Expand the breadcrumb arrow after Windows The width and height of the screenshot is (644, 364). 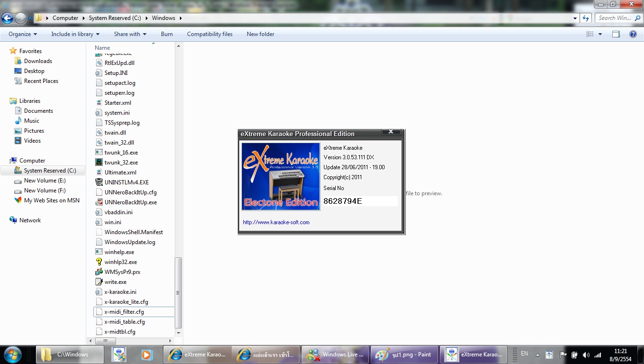click(x=180, y=18)
